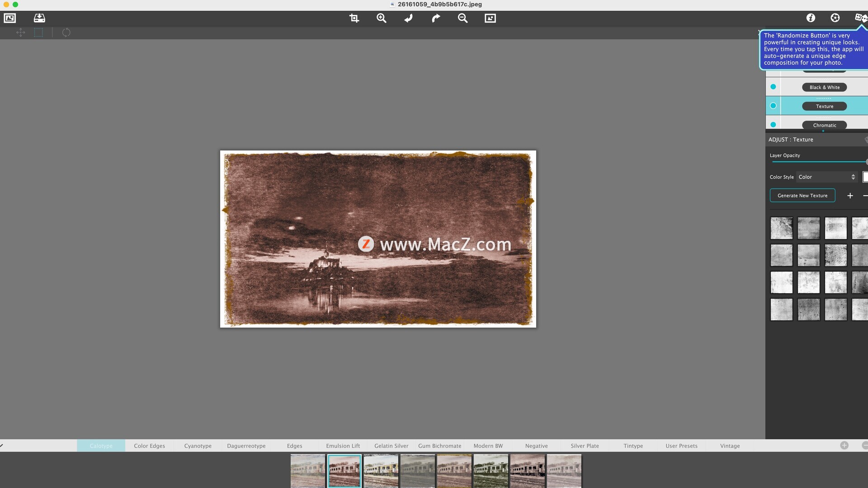Select fifth sepia preset thumbnail
Viewport: 868px width, 488px height.
454,471
